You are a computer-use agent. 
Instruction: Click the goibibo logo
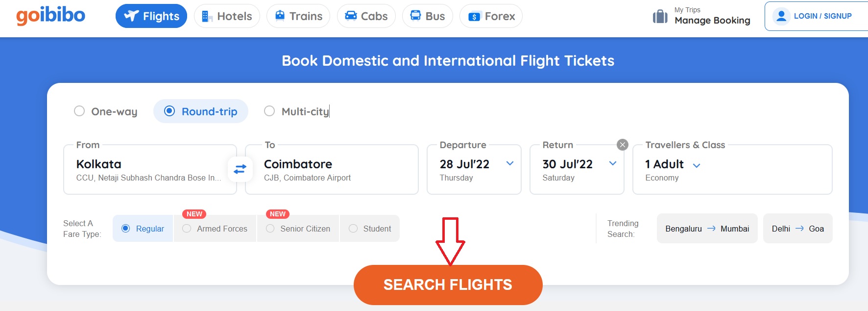(50, 16)
